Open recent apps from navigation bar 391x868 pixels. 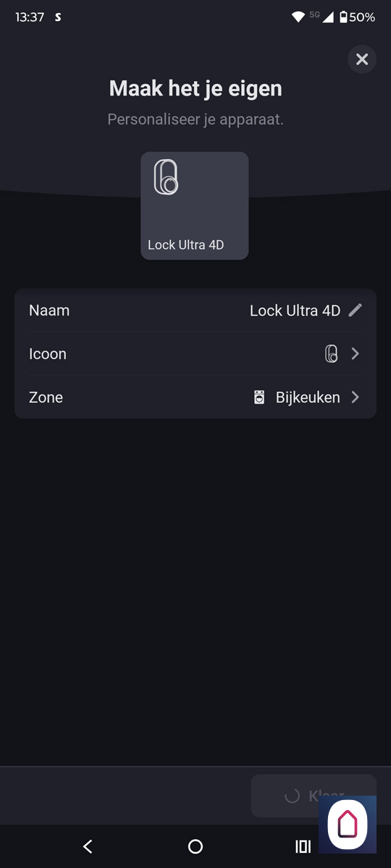click(303, 846)
